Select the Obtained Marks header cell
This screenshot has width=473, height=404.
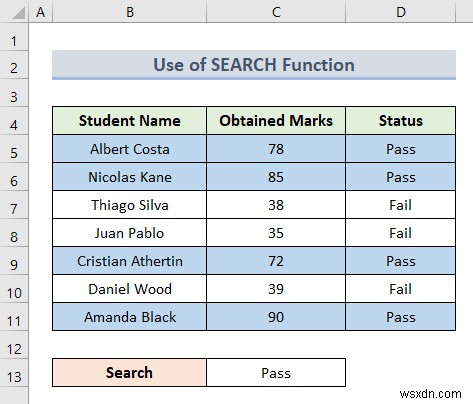276,121
